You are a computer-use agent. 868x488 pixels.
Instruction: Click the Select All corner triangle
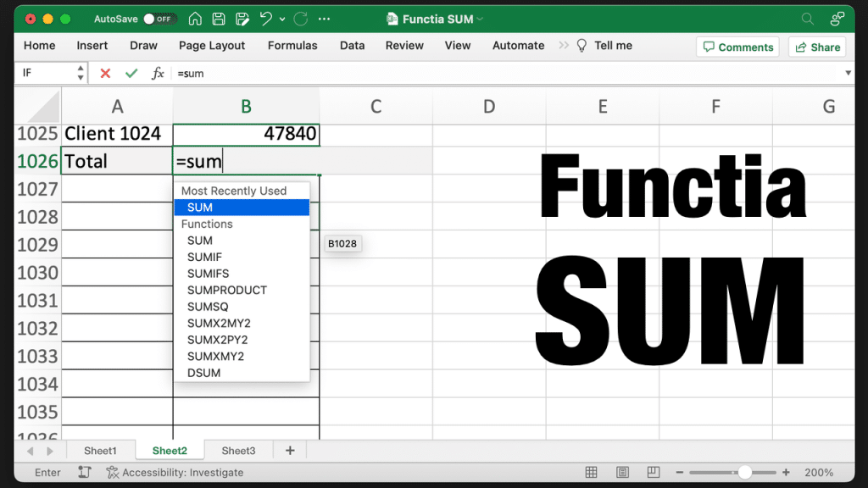[x=44, y=107]
